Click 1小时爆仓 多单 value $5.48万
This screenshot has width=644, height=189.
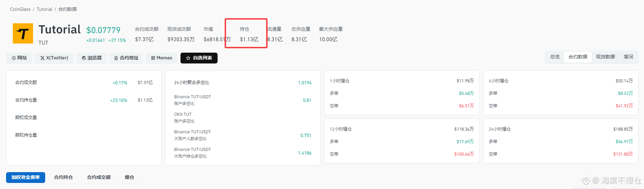click(466, 93)
